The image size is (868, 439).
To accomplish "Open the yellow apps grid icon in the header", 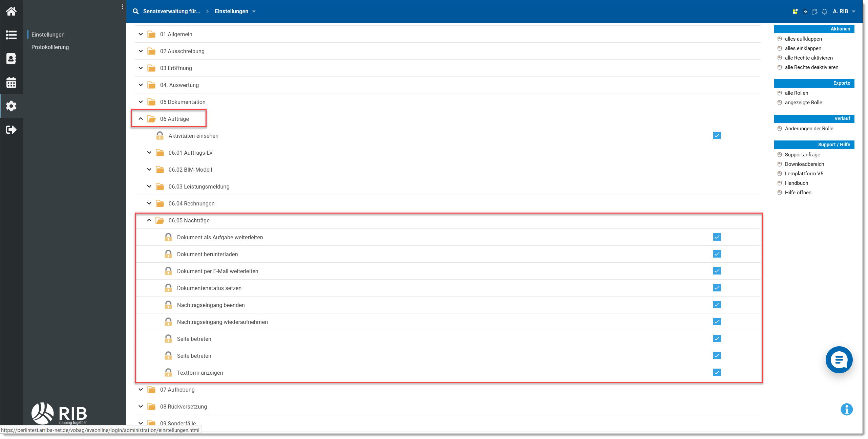I will coord(795,12).
